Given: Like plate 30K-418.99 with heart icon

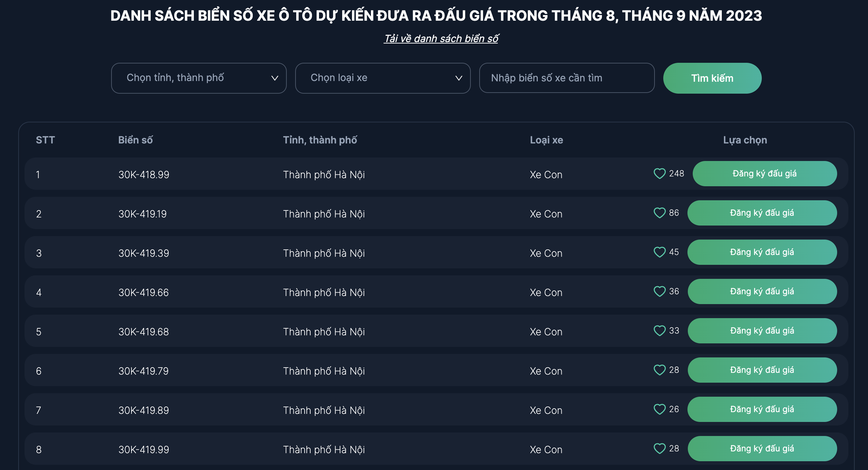Looking at the screenshot, I should coord(659,174).
